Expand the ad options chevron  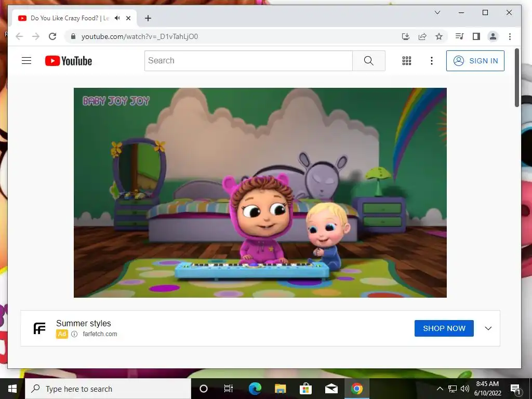pyautogui.click(x=488, y=328)
